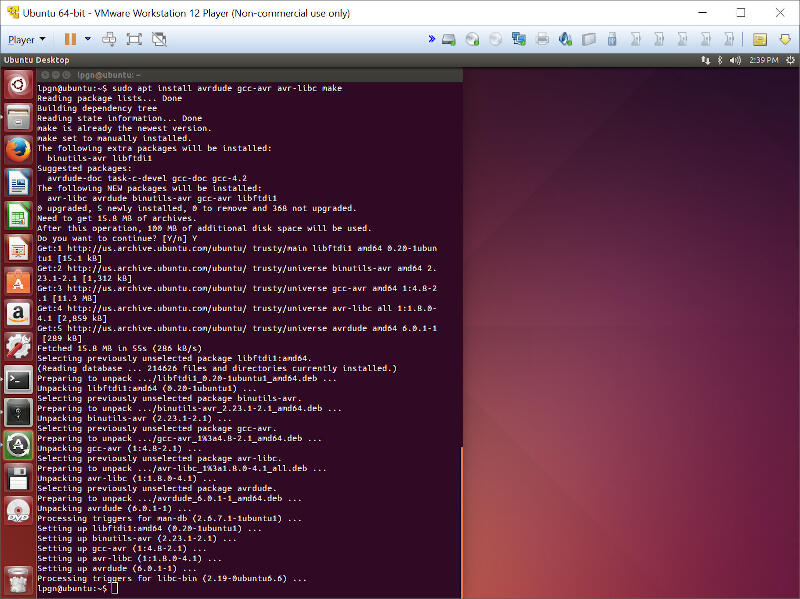Click 'Unpacking gcc-avr (1:4.8-2.1)' line
Image resolution: width=800 pixels, height=599 pixels.
[x=119, y=448]
